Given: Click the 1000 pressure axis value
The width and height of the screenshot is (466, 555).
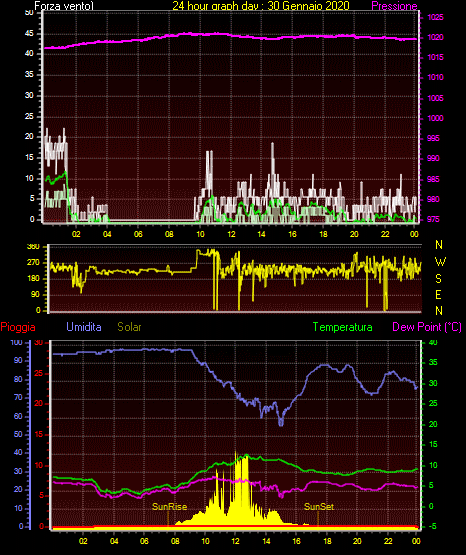Looking at the screenshot, I should pos(435,118).
